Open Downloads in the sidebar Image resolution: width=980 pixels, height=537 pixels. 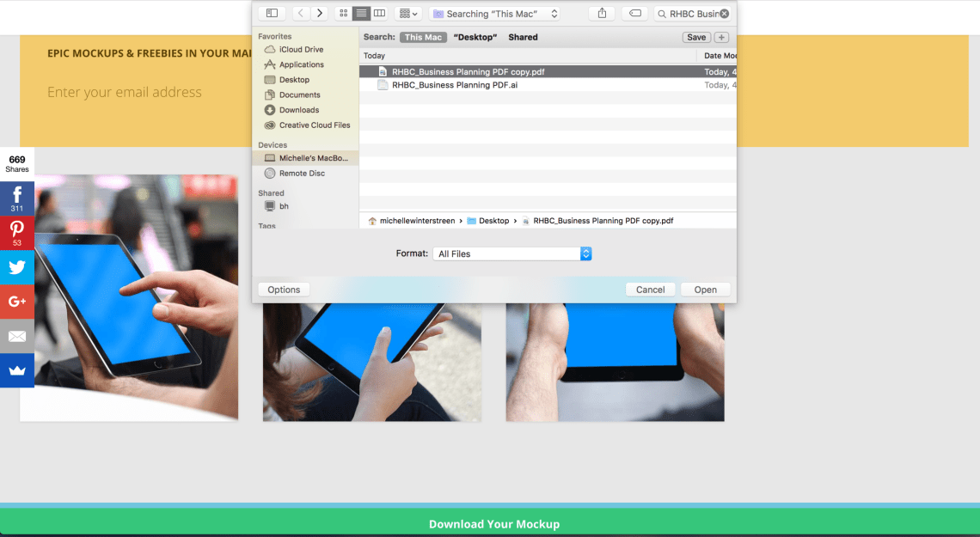coord(298,110)
